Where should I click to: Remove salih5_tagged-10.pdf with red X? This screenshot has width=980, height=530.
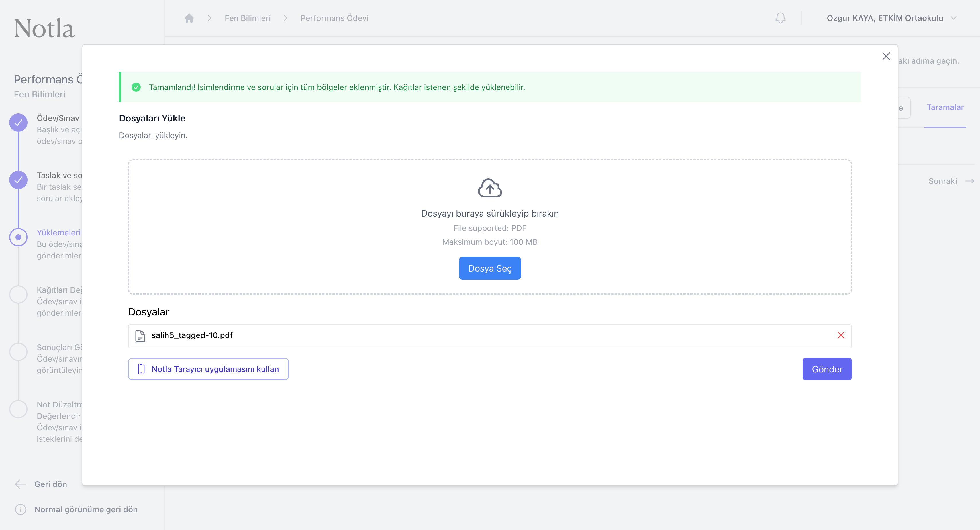pos(841,335)
